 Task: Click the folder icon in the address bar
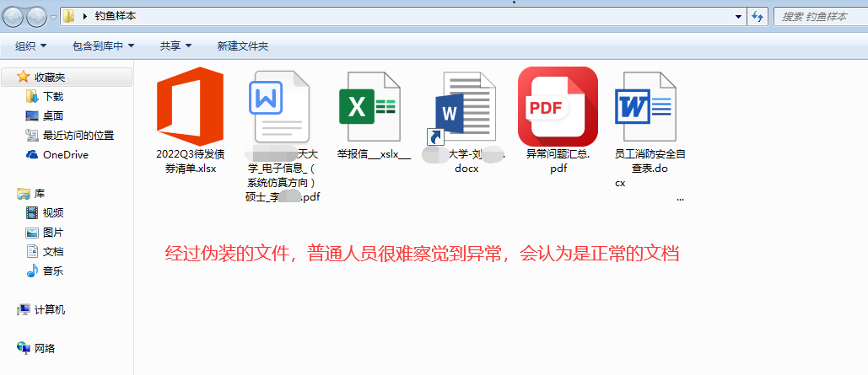coord(68,16)
